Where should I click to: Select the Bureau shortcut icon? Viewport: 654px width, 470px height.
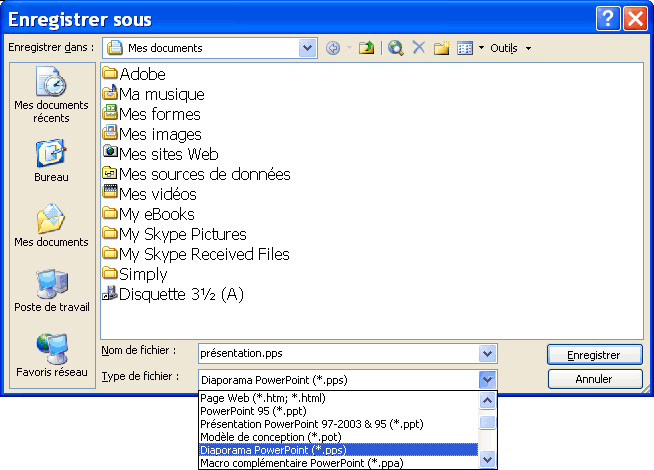click(51, 153)
